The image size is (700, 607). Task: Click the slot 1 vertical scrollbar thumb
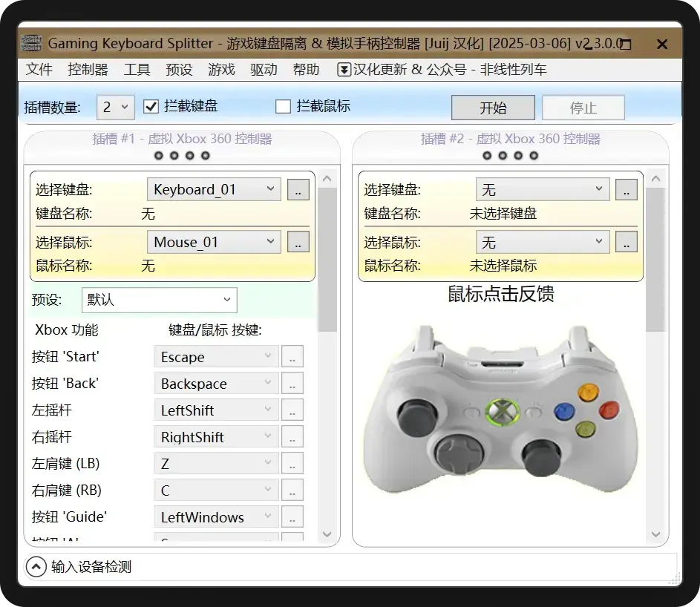(x=327, y=260)
